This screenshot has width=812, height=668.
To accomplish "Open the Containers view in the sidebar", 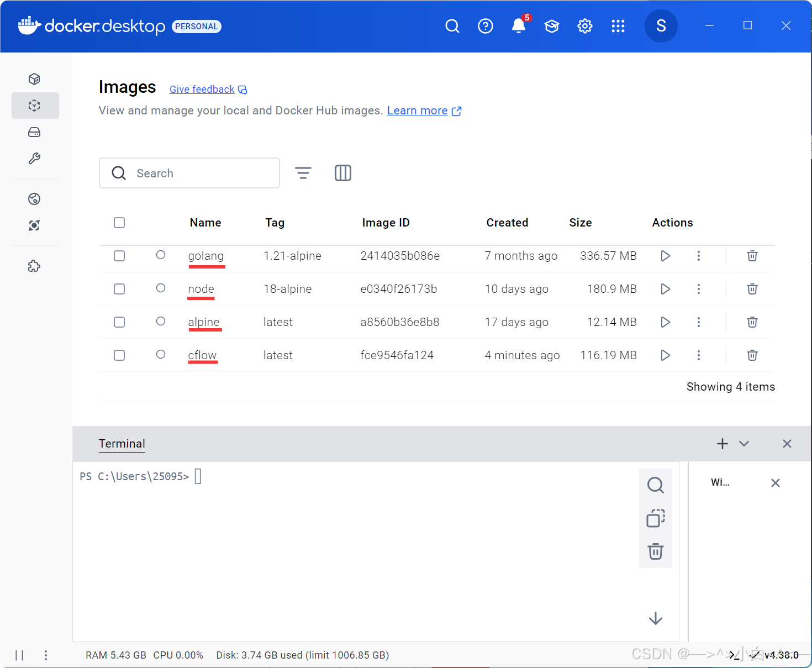I will tap(34, 79).
